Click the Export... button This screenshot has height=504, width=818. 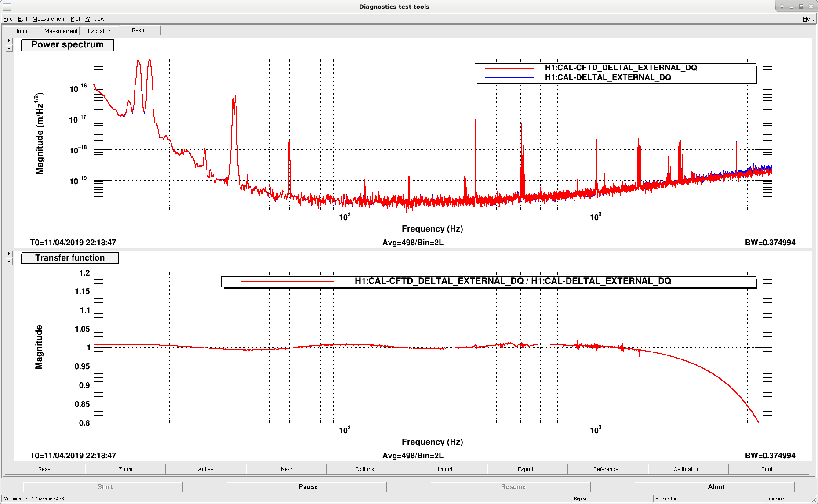coord(527,469)
